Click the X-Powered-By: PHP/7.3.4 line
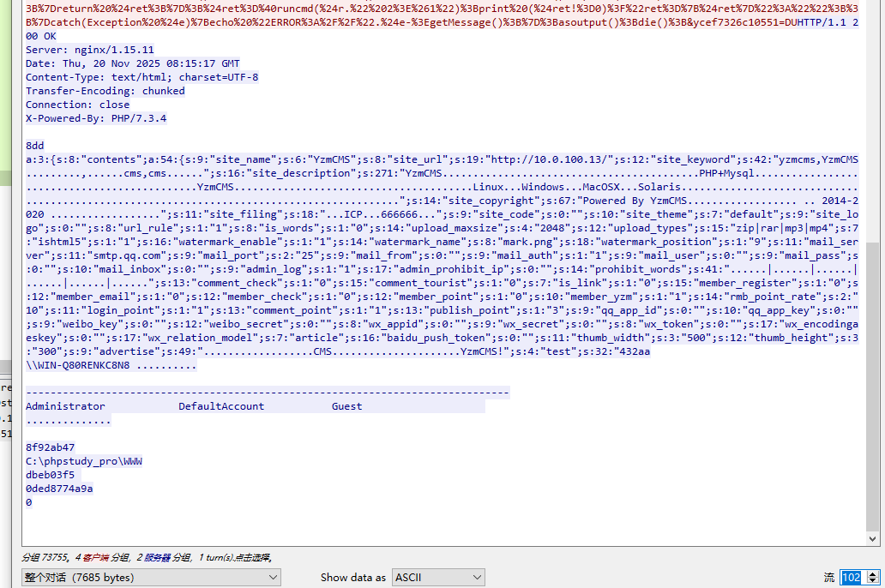This screenshot has height=588, width=885. [x=96, y=118]
